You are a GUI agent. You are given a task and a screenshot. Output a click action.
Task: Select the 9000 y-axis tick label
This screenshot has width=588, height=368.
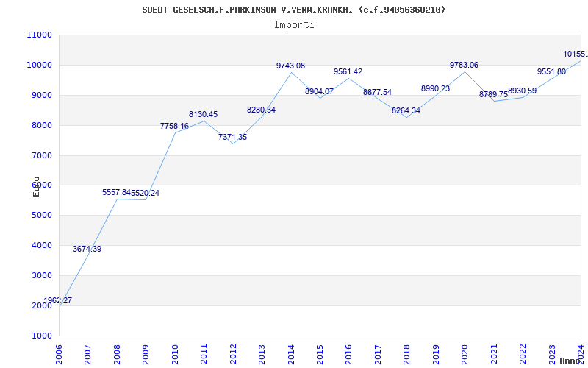pos(41,95)
